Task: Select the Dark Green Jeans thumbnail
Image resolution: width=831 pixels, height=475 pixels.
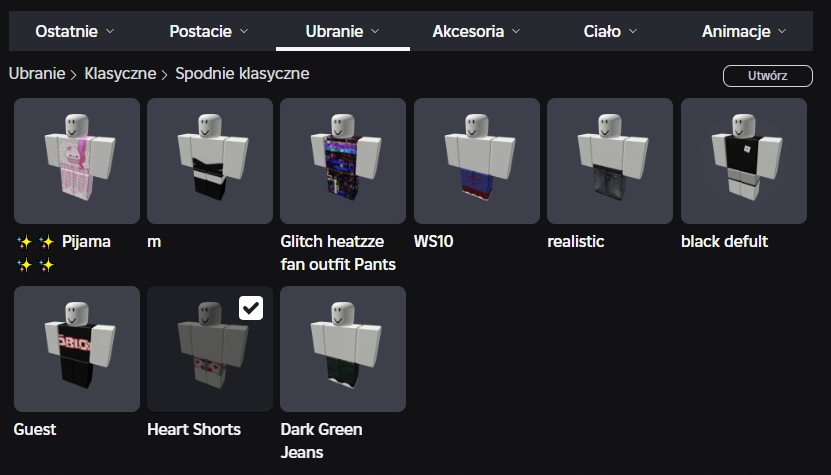Action: pos(343,349)
